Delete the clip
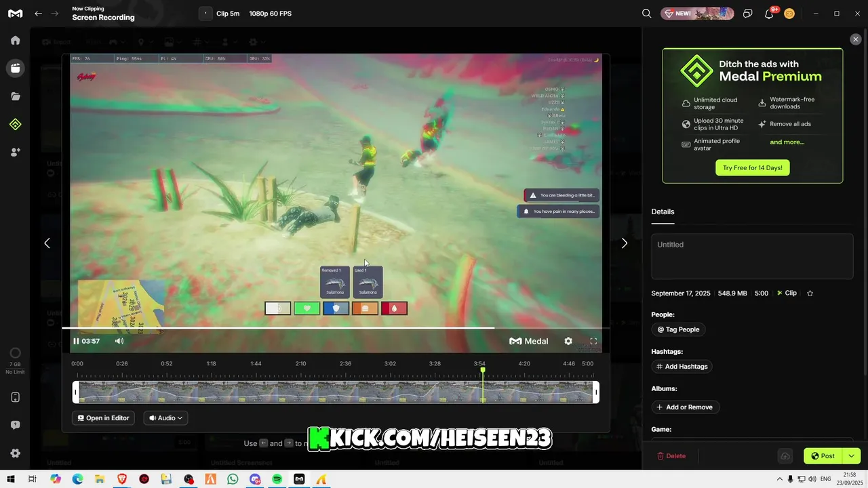Viewport: 868px width, 488px height. [x=671, y=456]
